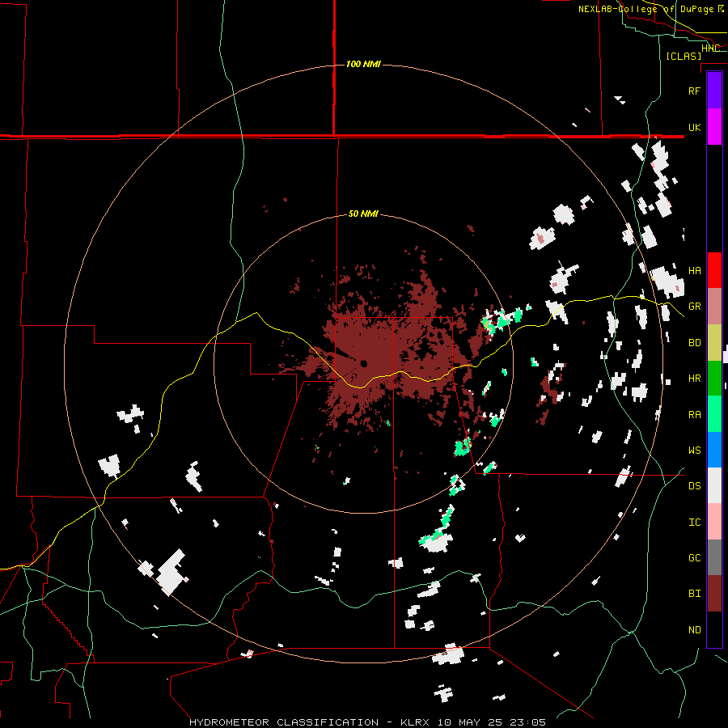Click the HHC product code label

point(710,49)
